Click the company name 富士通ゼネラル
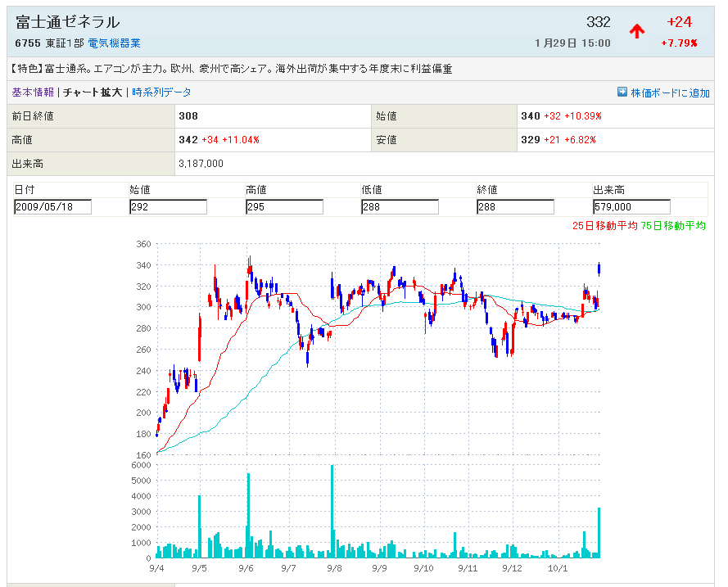The width and height of the screenshot is (728, 587). click(x=68, y=22)
